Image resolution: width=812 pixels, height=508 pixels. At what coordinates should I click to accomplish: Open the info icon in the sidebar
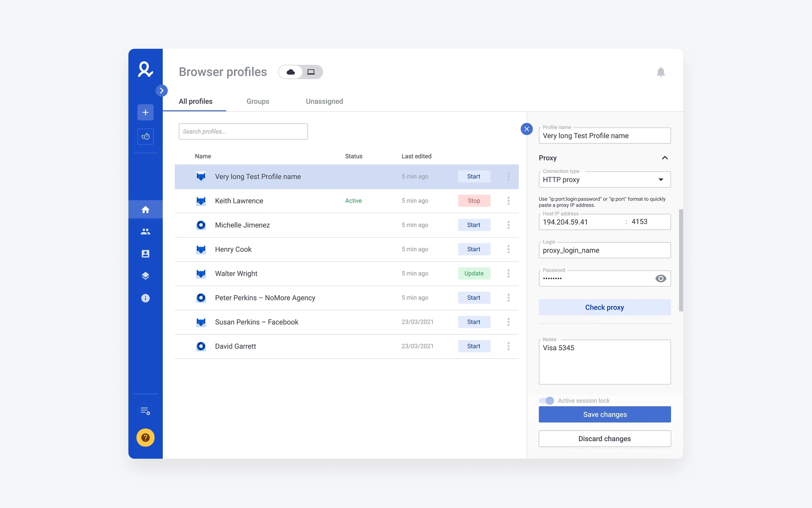click(145, 298)
